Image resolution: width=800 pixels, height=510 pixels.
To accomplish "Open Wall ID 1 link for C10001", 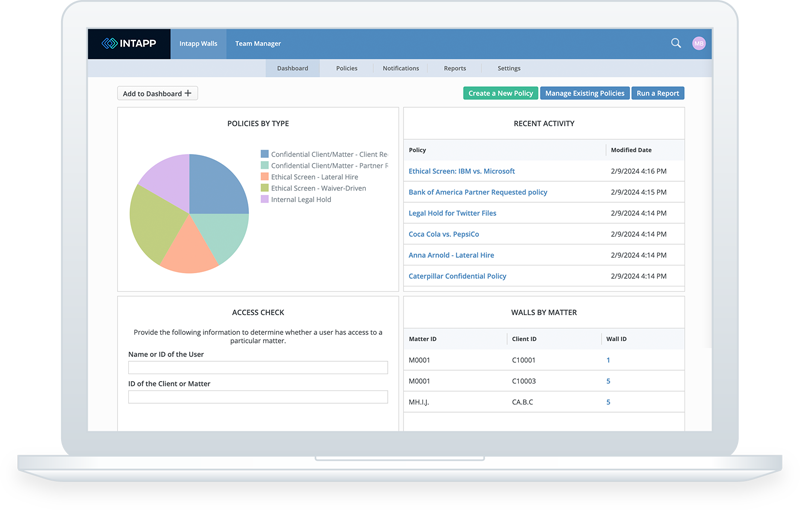I will pyautogui.click(x=608, y=360).
